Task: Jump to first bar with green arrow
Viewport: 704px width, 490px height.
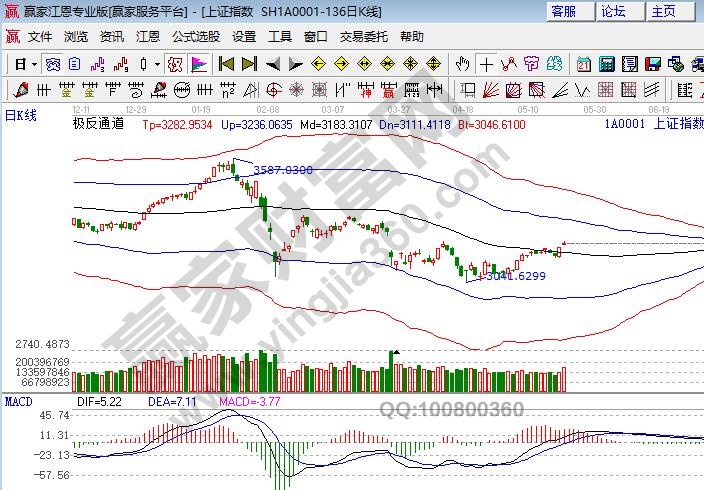Action: 225,64
